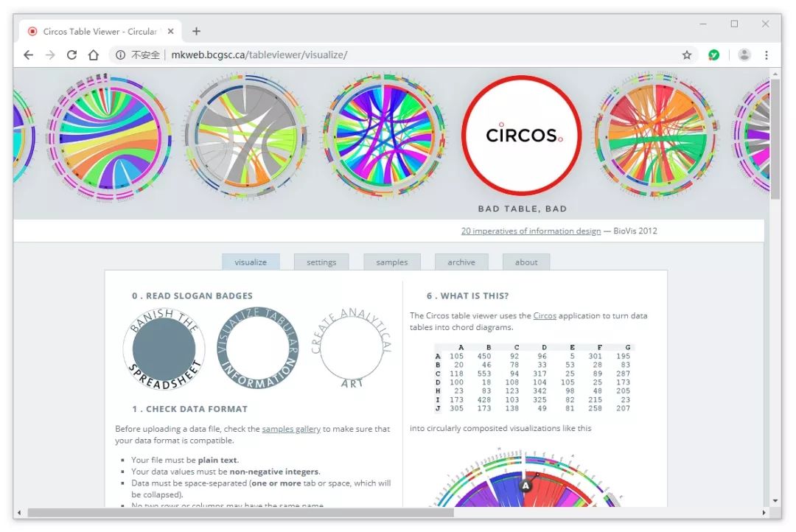Open the Chrome three-dot menu
The width and height of the screenshot is (796, 532).
766,55
